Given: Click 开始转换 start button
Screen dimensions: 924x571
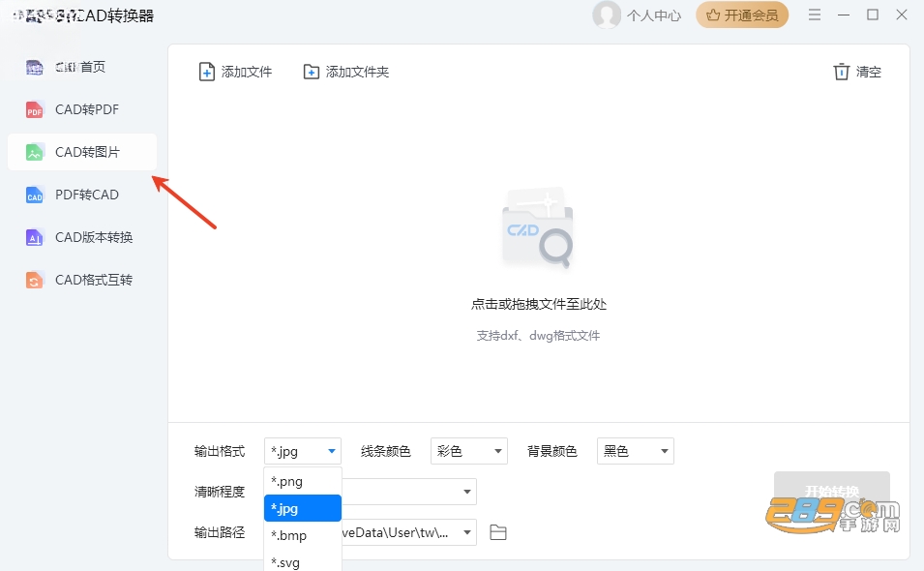Looking at the screenshot, I should coord(831,492).
